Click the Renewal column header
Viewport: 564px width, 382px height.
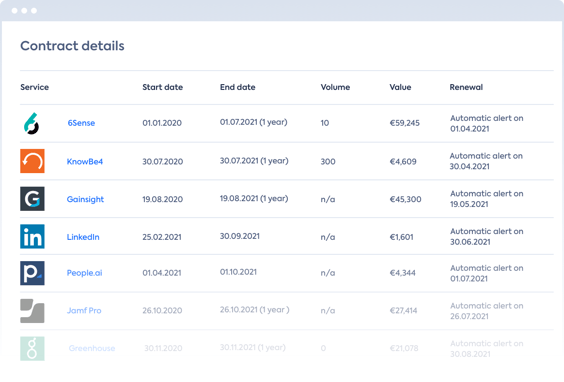(466, 87)
